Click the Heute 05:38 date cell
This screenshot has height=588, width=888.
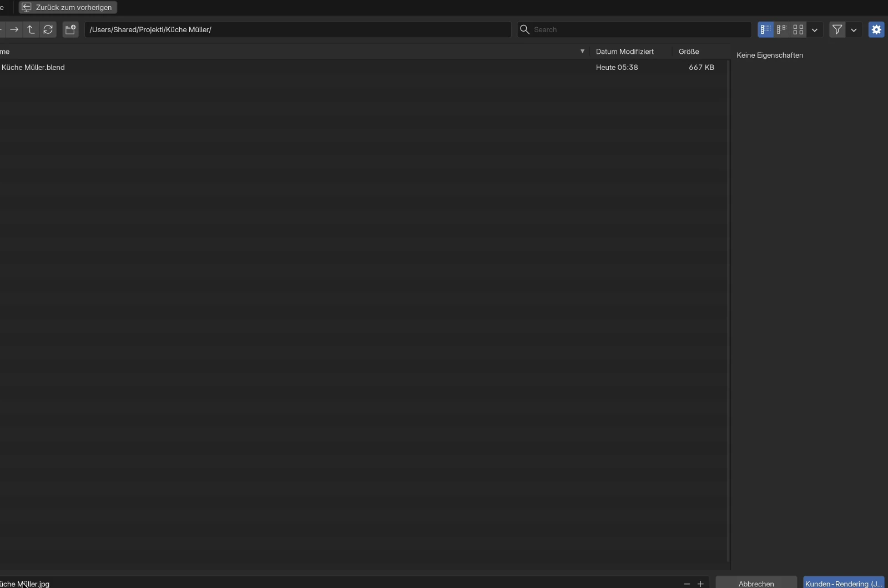coord(617,67)
